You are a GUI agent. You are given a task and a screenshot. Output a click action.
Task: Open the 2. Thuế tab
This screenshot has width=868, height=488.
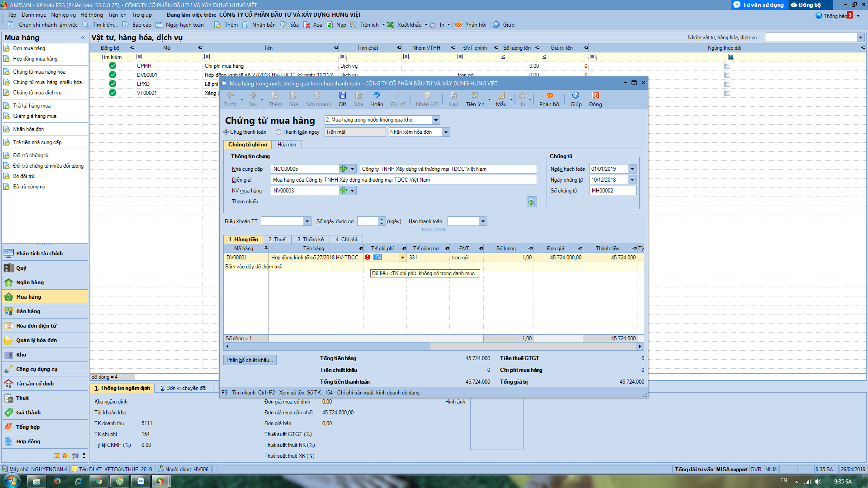point(277,239)
